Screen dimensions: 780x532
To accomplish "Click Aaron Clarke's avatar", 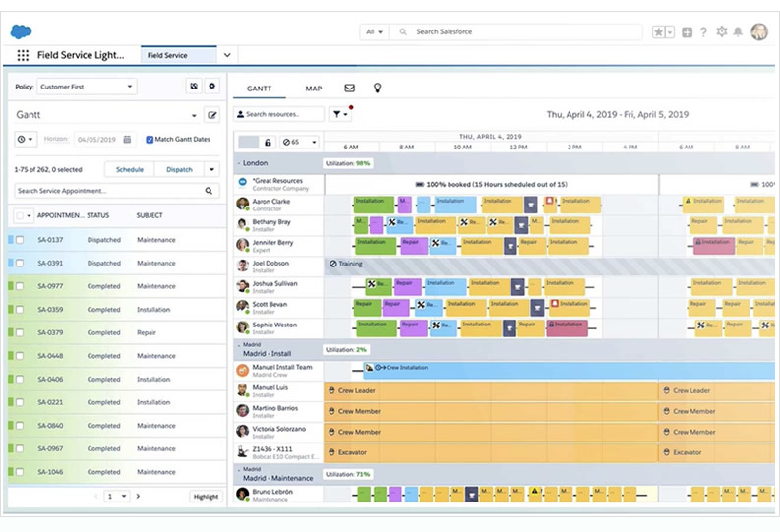I will [242, 203].
